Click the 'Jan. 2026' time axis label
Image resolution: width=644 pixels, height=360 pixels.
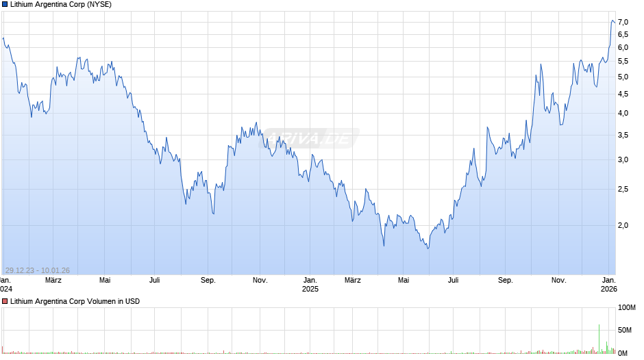608,285
